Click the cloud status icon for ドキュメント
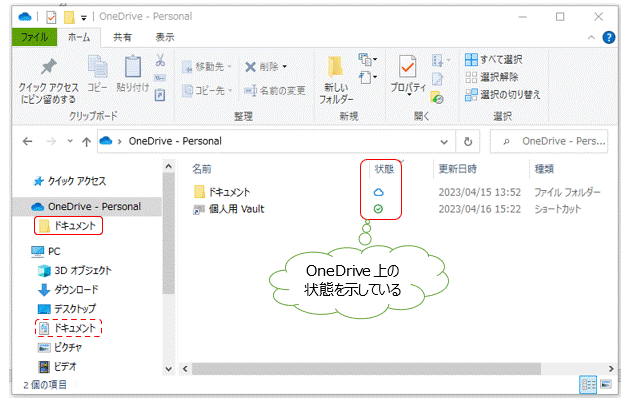This screenshot has height=404, width=633. (378, 192)
